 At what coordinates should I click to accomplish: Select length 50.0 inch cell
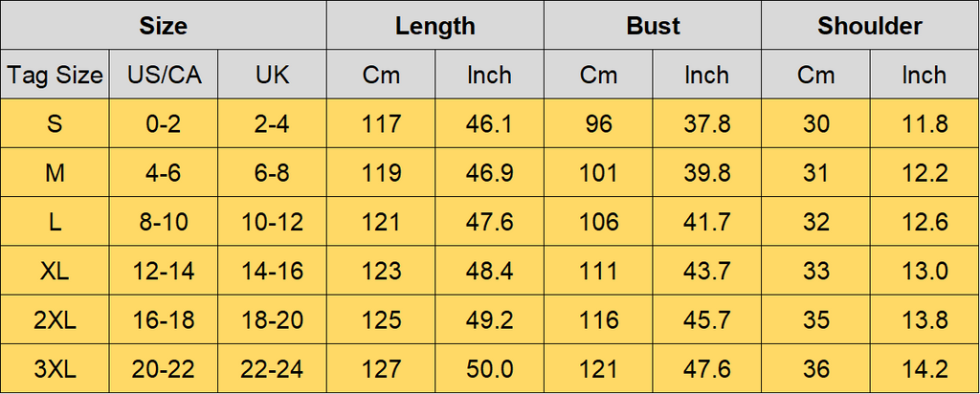tap(489, 369)
